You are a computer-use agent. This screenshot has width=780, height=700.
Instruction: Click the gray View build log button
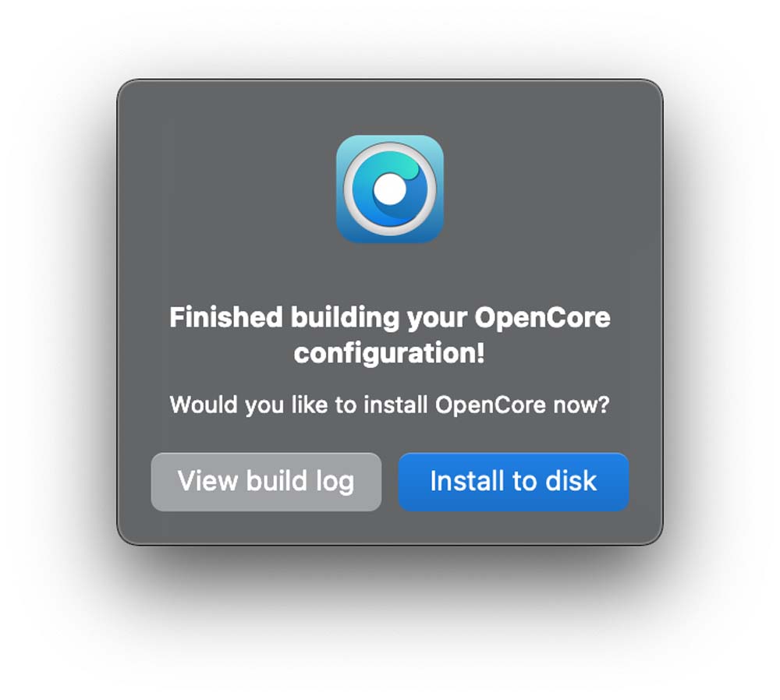(266, 482)
